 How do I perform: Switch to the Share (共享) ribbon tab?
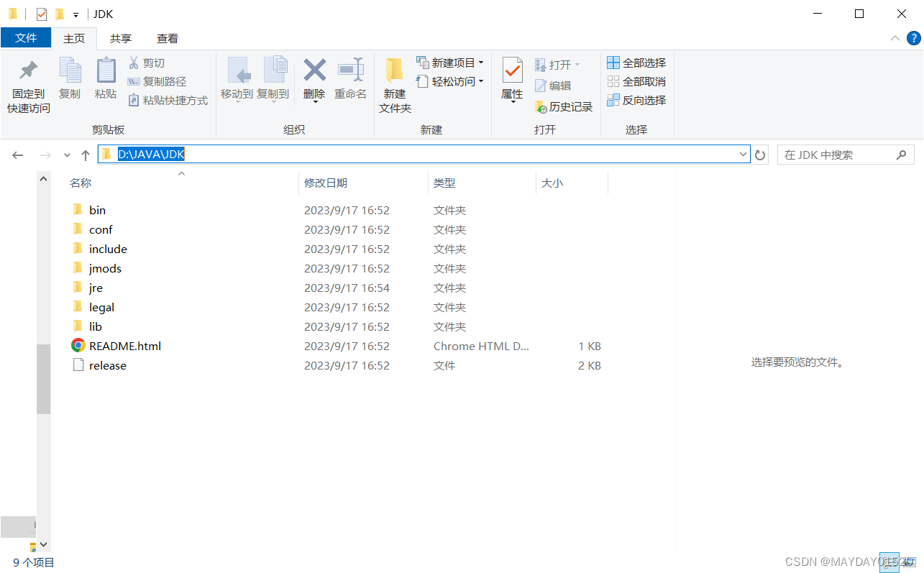point(121,38)
